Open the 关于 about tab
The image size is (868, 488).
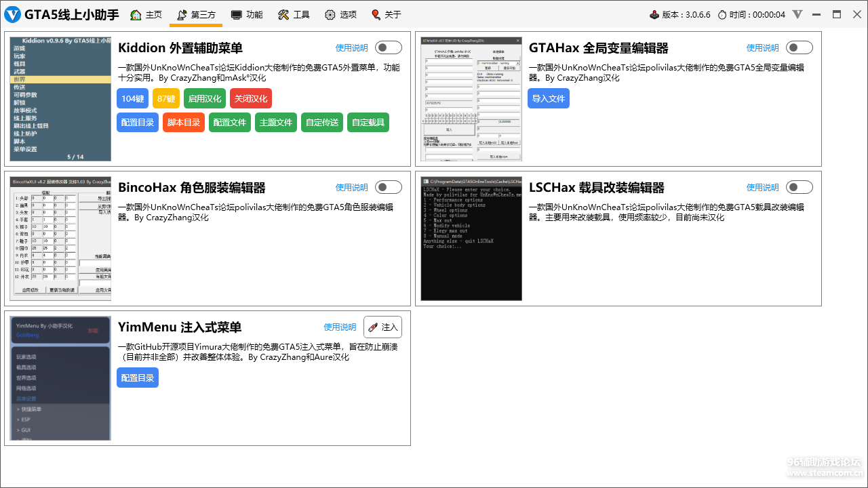pos(386,14)
